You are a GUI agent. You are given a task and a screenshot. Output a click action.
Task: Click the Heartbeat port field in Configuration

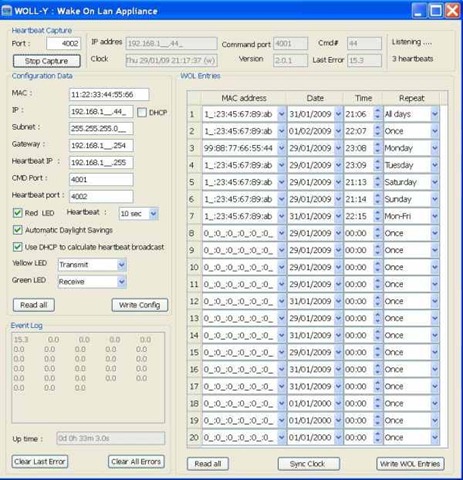click(101, 197)
